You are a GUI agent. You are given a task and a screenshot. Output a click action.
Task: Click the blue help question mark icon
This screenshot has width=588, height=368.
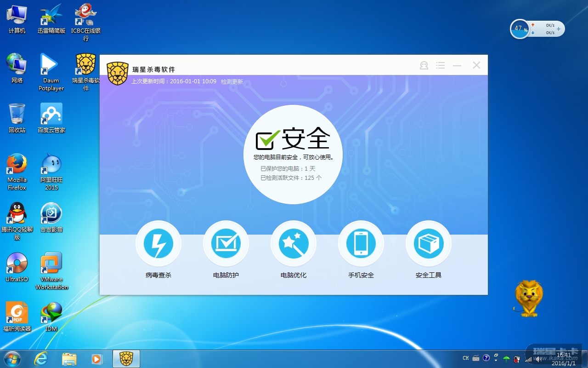point(486,358)
